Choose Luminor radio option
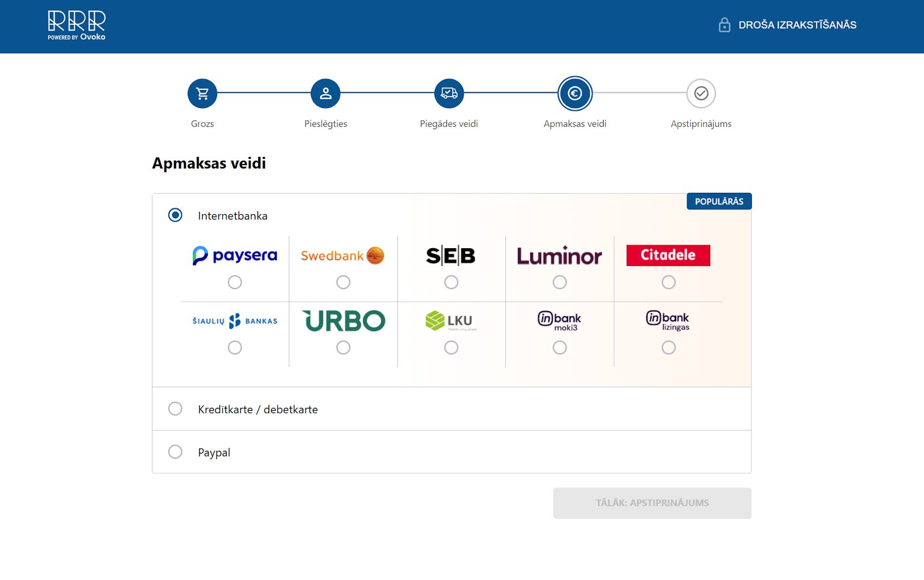Screen dimensions: 924x580 click(560, 282)
